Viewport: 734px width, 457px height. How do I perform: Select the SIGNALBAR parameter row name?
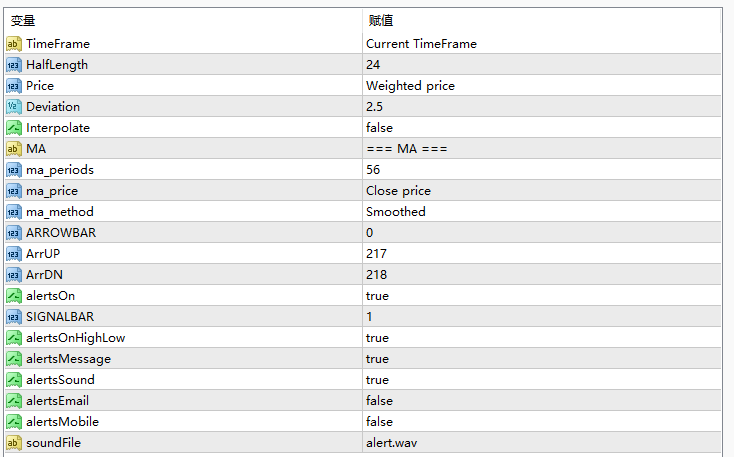click(59, 317)
